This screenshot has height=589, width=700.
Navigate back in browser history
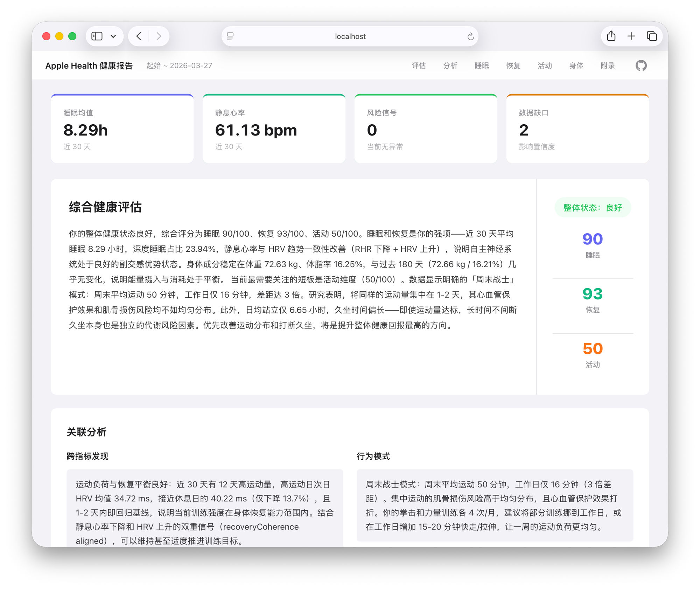pos(139,36)
